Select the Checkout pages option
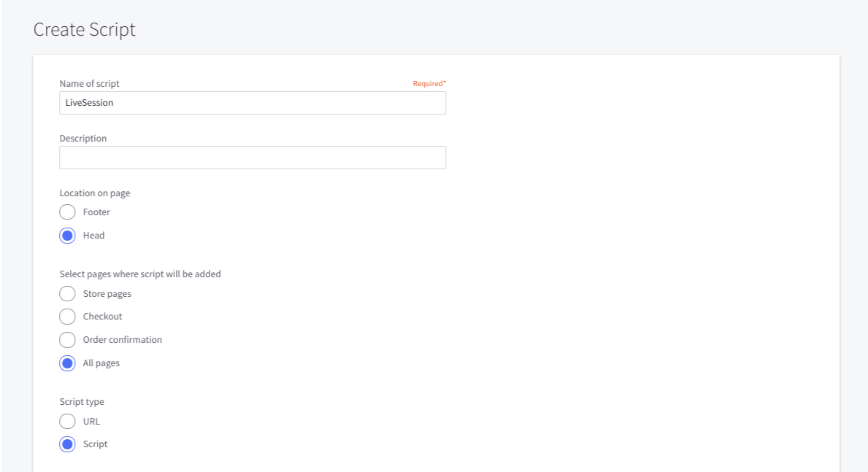 point(67,317)
